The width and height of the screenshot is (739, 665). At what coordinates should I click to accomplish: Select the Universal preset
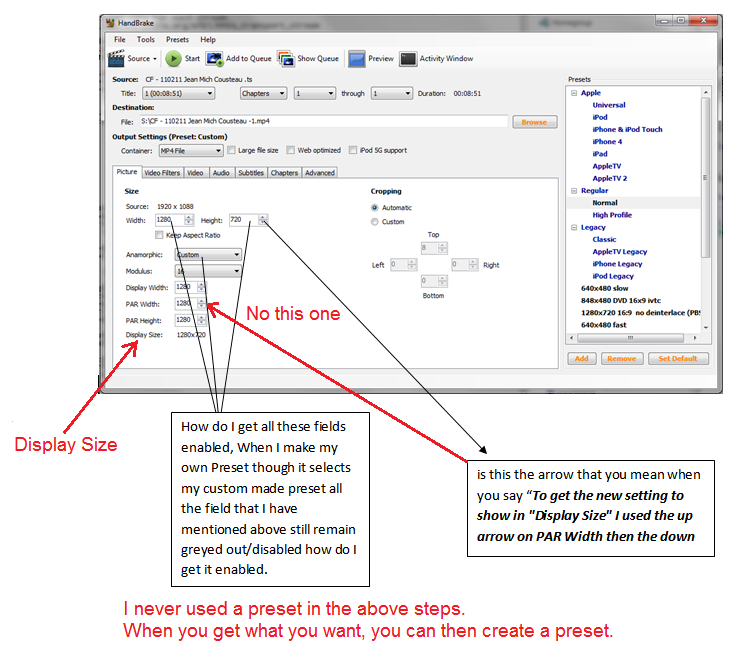(609, 105)
